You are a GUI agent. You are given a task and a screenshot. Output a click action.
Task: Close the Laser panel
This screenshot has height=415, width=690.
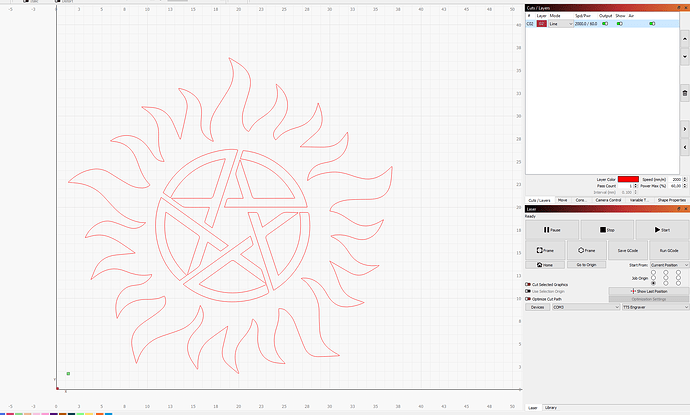[686, 209]
